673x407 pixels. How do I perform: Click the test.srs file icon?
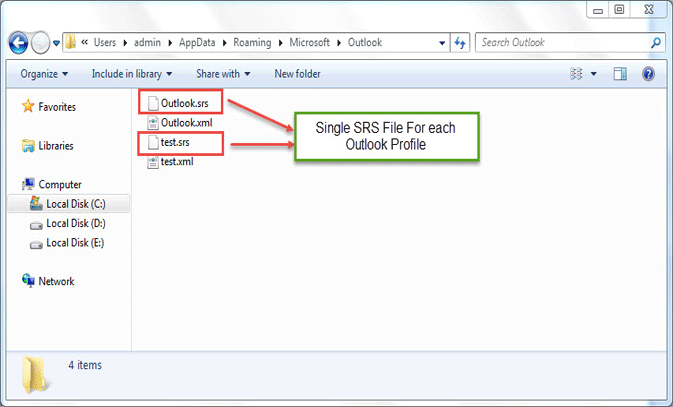tap(153, 142)
